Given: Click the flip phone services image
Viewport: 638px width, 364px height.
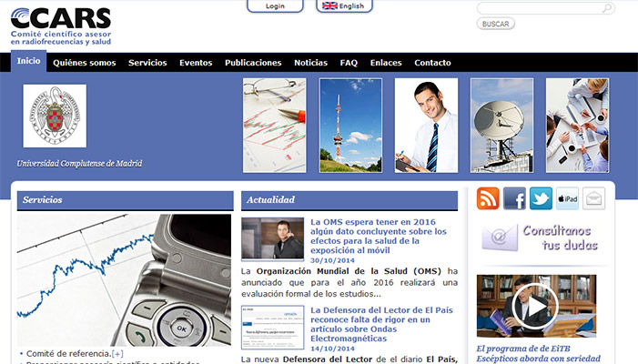Looking at the screenshot, I should [x=124, y=280].
